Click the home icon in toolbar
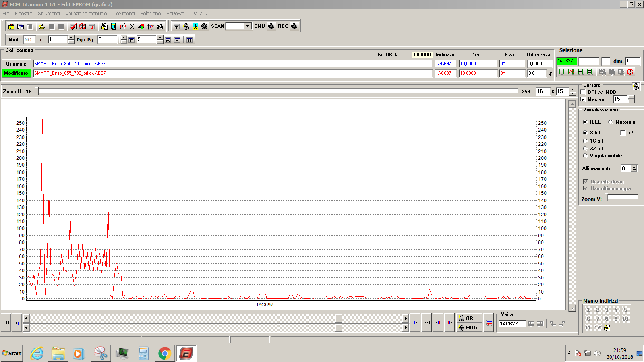The image size is (644, 362). 11,27
